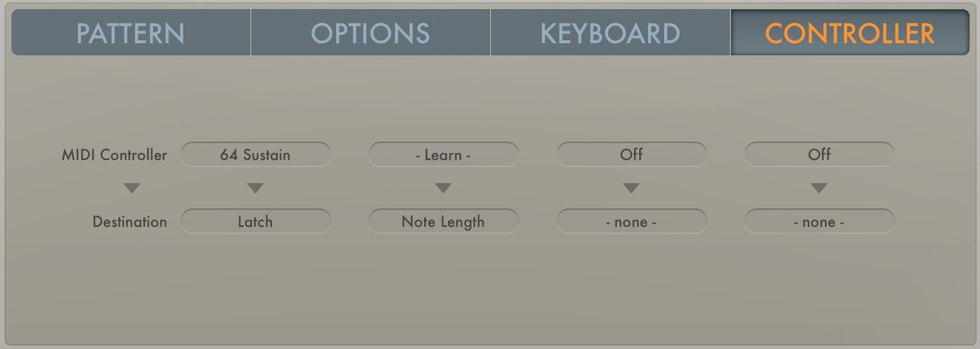Click the arrow above the Note Length destination
This screenshot has width=980, height=349.
pyautogui.click(x=443, y=188)
